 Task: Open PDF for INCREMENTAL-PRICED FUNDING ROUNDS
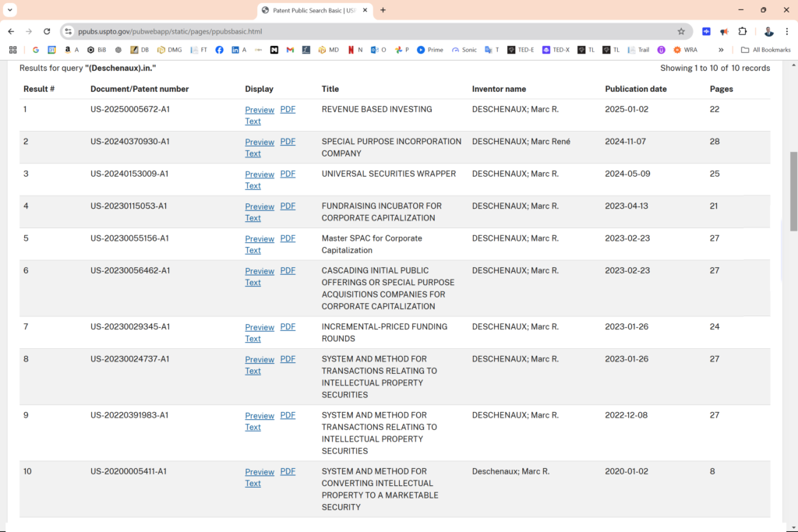[x=288, y=326]
